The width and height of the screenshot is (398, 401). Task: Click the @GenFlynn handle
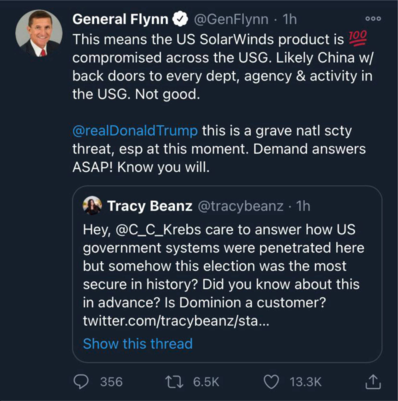tap(231, 19)
